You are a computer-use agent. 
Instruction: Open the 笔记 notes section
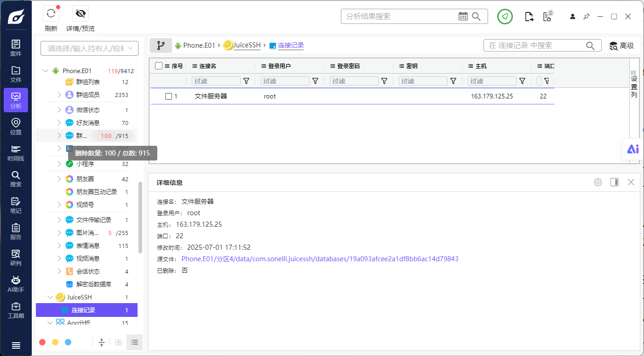[x=16, y=205]
